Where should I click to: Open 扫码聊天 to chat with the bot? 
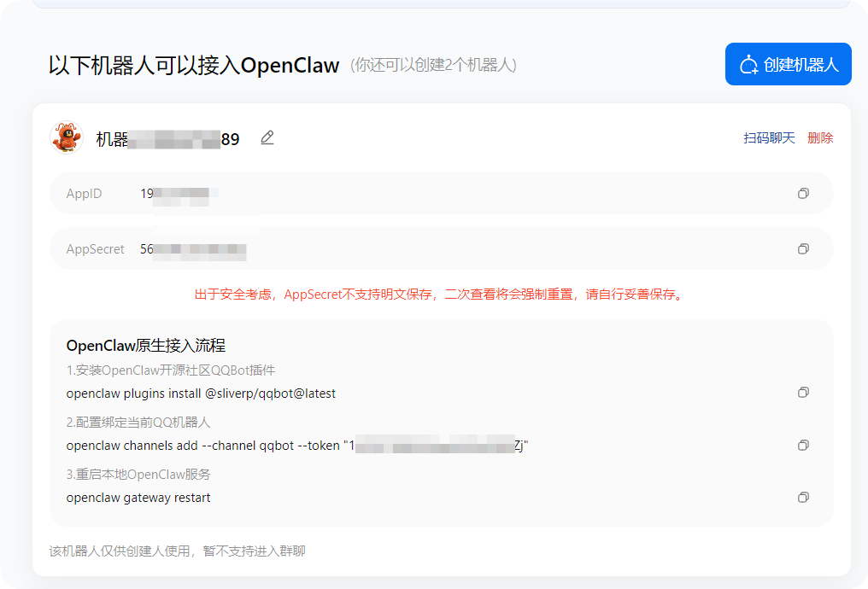768,137
